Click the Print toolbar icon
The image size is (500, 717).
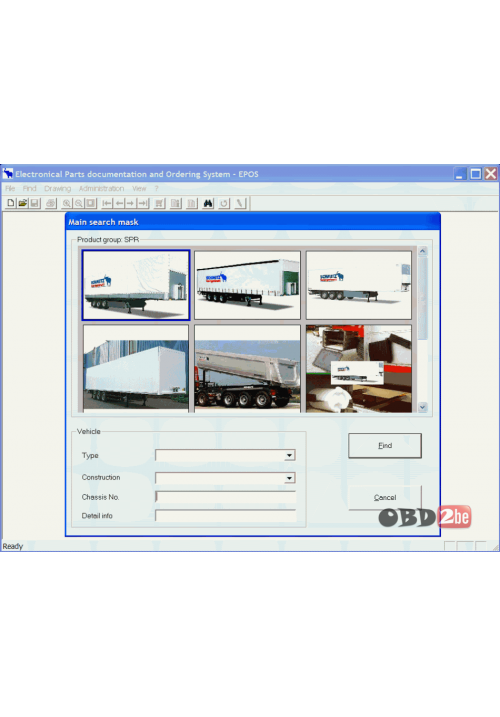point(51,203)
